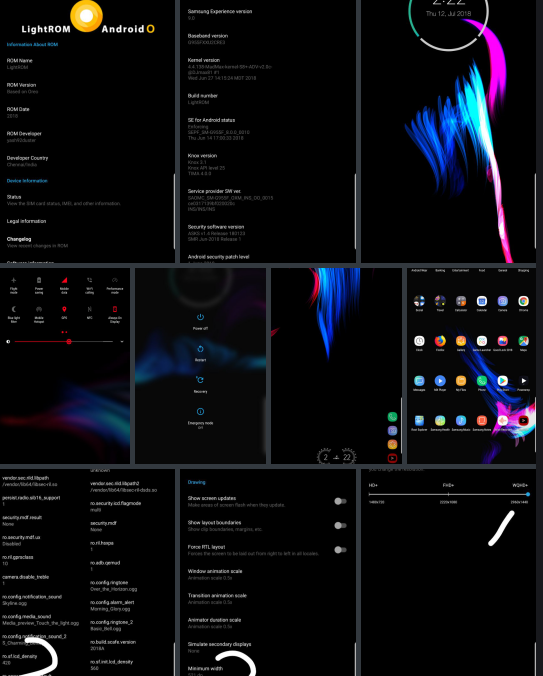Screen dimensions: 543x676
Task: Open Social folder in app drawer
Action: (x=419, y=301)
